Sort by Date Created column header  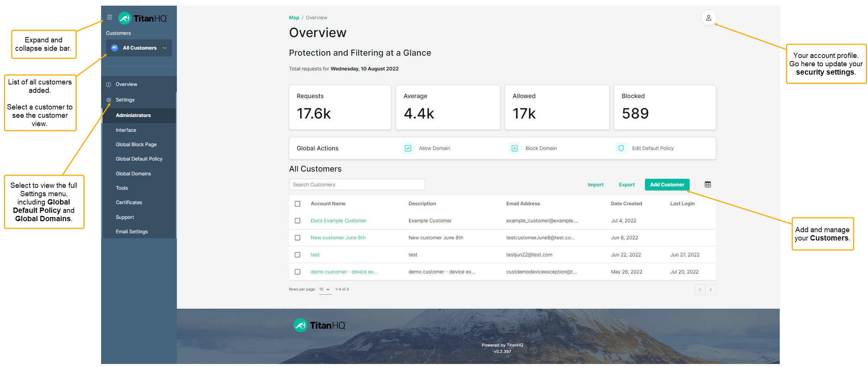626,204
